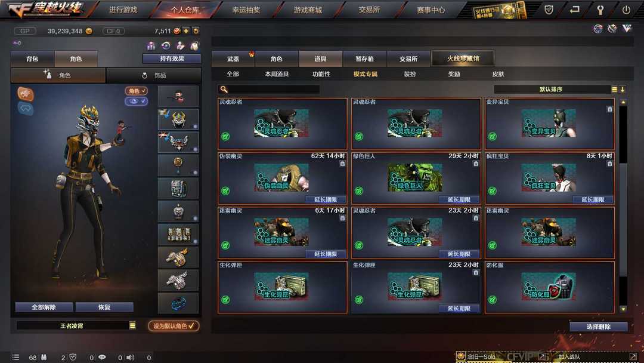Screen dimensions: 644x363
Task: Toggle the 角色 checkmark pill
Action: (136, 91)
